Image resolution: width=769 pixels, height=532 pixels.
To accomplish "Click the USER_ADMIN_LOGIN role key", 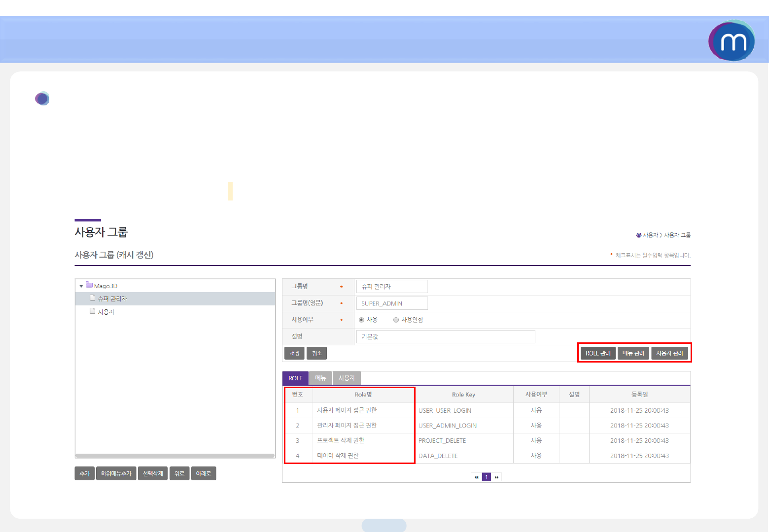I will pyautogui.click(x=448, y=426).
